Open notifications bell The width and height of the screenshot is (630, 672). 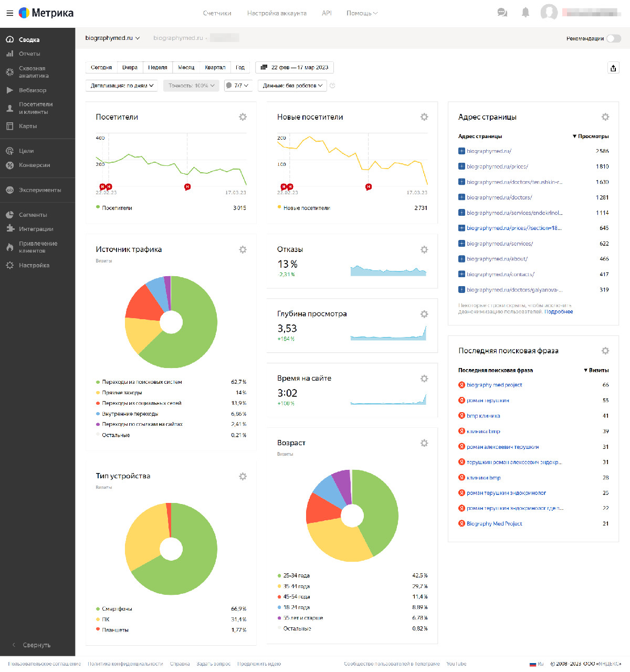coord(526,13)
